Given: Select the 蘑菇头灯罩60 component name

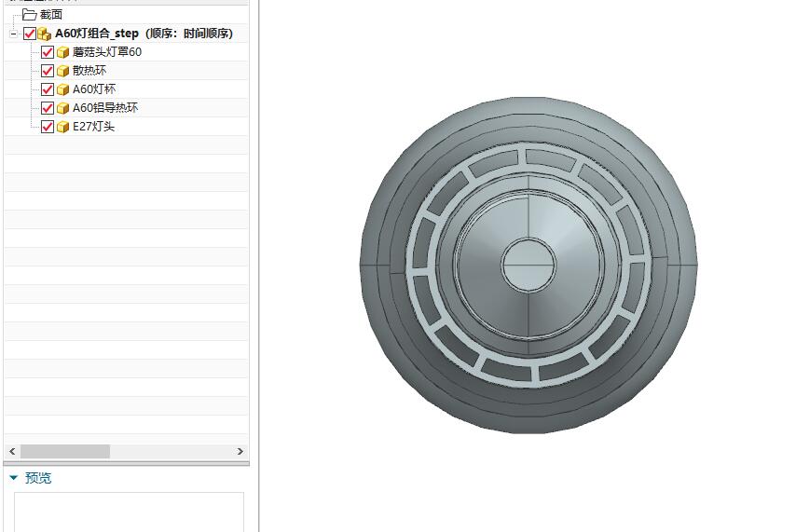Looking at the screenshot, I should (107, 52).
